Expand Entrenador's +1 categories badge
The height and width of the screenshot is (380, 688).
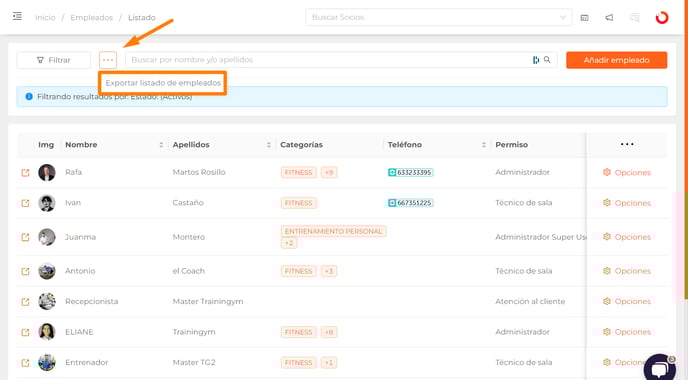tap(329, 362)
